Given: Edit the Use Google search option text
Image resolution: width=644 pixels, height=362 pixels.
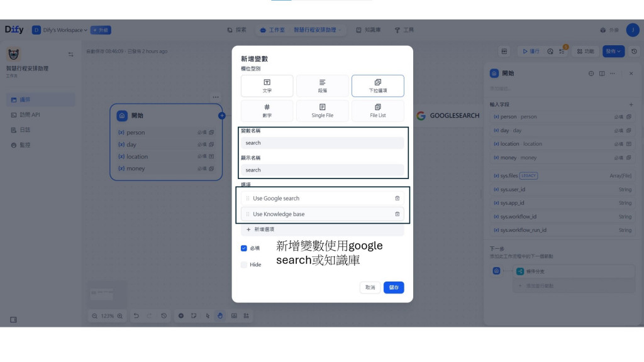Looking at the screenshot, I should pos(276,198).
